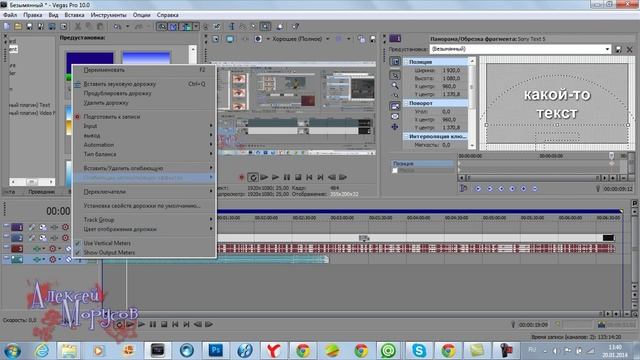Expand the Input submenu
Screen dimensions: 640x360
pos(144,126)
